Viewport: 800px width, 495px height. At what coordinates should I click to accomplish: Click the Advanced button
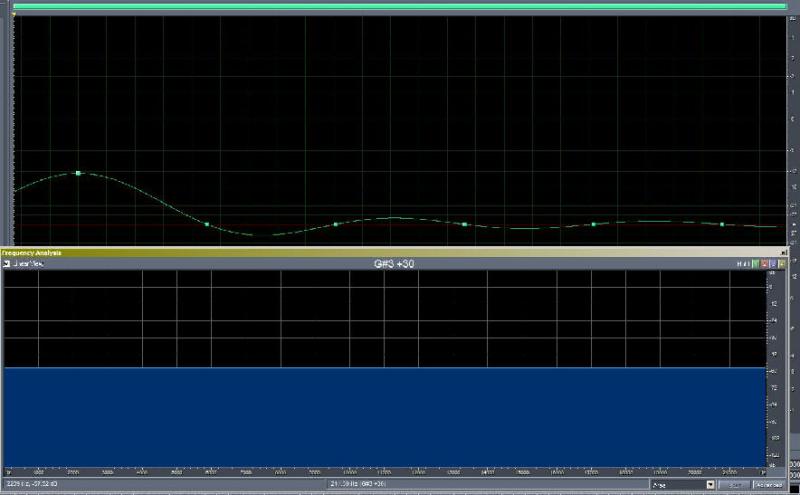click(x=768, y=484)
